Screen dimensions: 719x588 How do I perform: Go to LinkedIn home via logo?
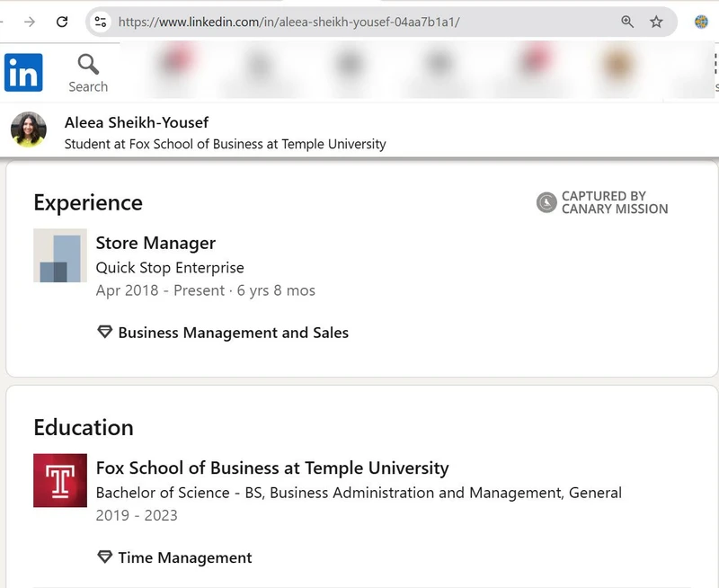point(23,73)
